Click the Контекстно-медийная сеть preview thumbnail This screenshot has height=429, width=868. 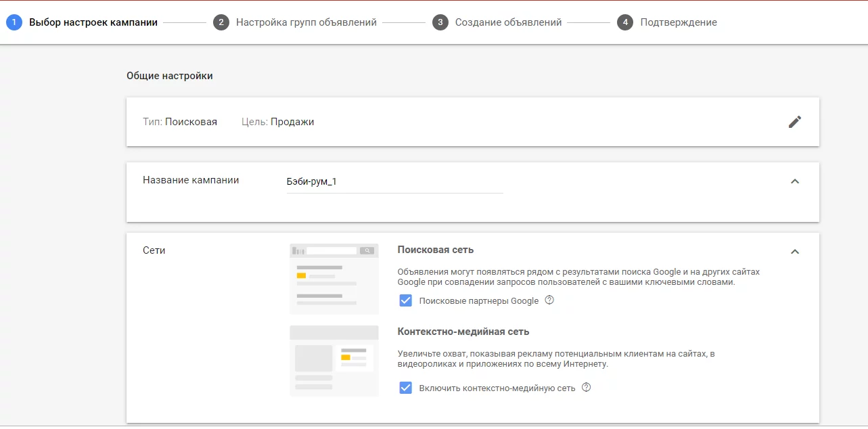[334, 361]
